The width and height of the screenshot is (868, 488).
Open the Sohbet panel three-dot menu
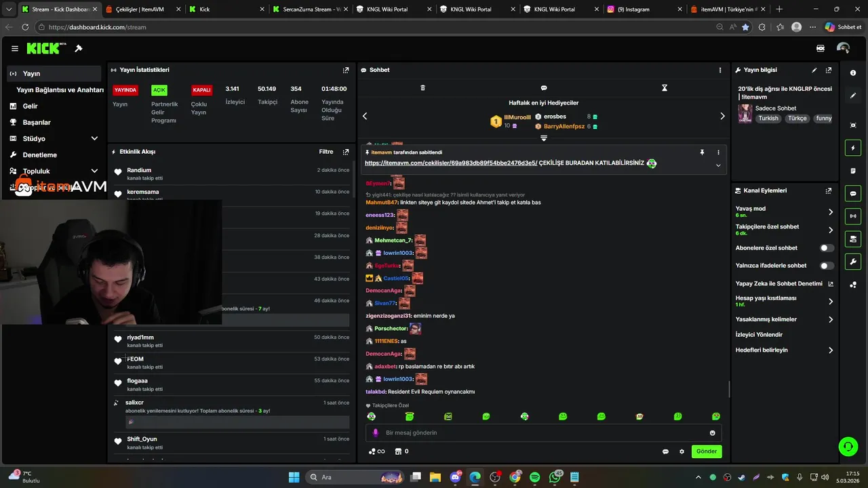pos(720,70)
